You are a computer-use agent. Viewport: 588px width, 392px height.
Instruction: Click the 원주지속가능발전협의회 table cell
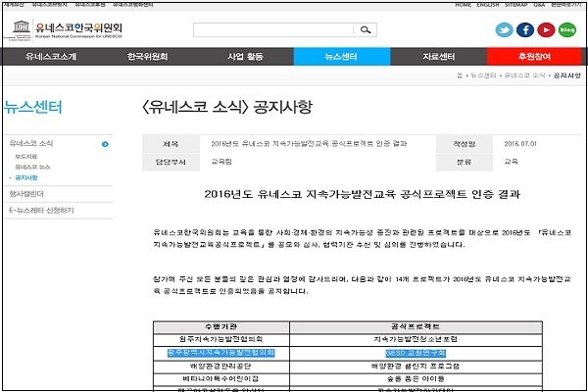click(x=220, y=339)
